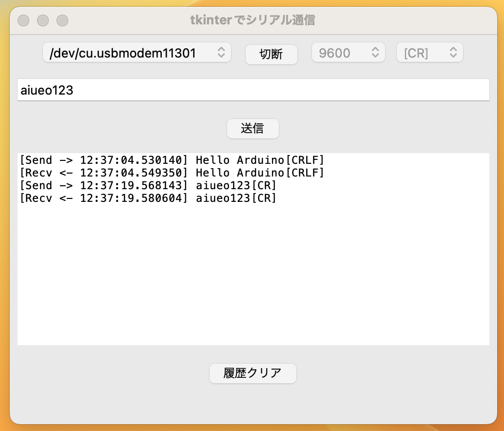504x431 pixels.
Task: Select the Send line with Hello Arduino[CRLF]
Action: click(x=172, y=160)
